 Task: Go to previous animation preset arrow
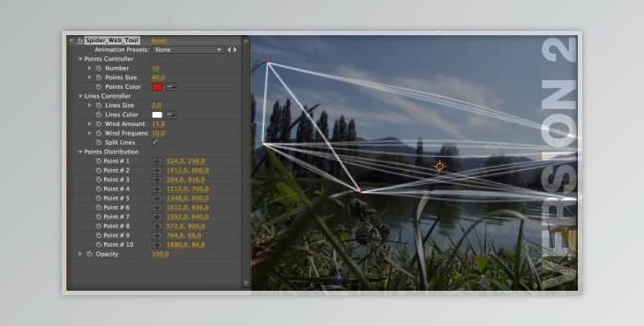[229, 49]
